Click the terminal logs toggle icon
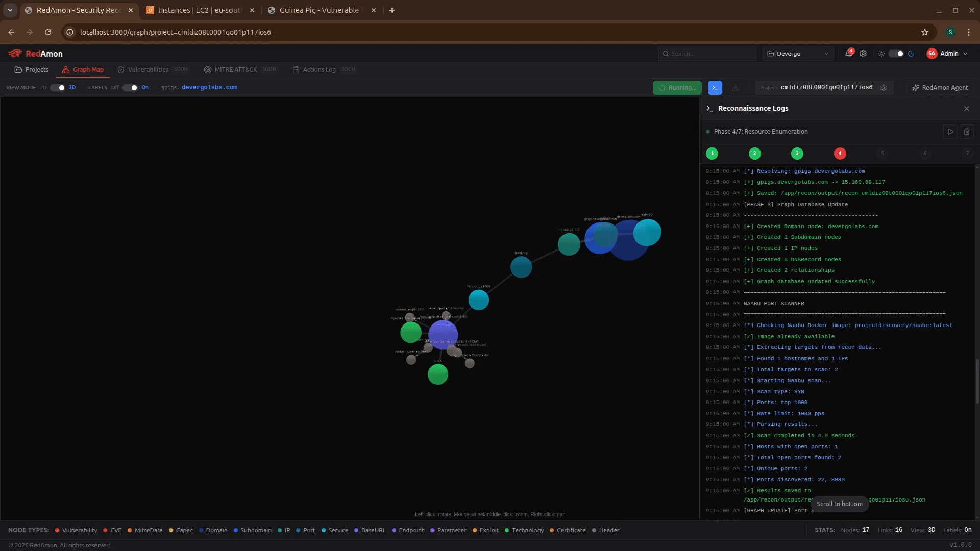Viewport: 980px width, 551px height. (715, 88)
